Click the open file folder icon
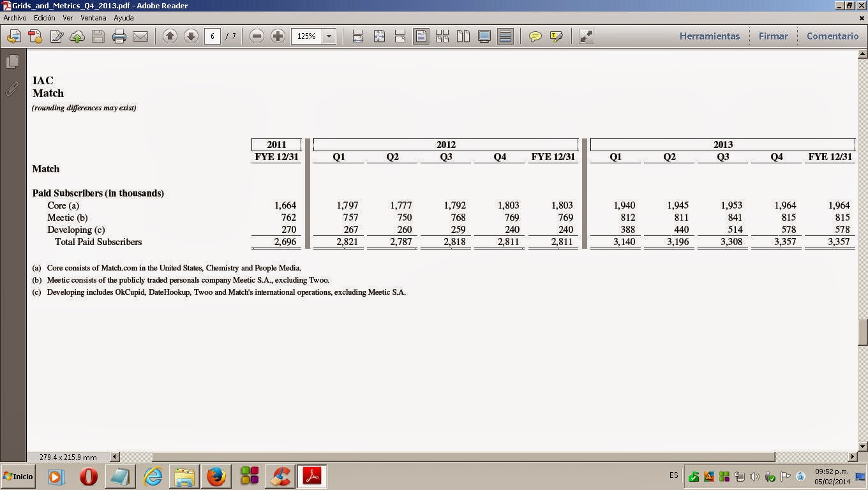 14,36
